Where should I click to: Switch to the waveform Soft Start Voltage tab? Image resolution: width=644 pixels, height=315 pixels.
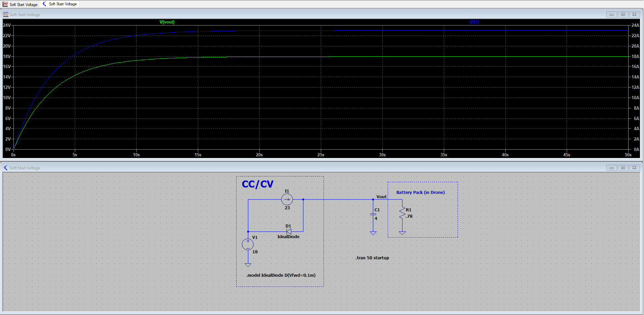pos(20,4)
